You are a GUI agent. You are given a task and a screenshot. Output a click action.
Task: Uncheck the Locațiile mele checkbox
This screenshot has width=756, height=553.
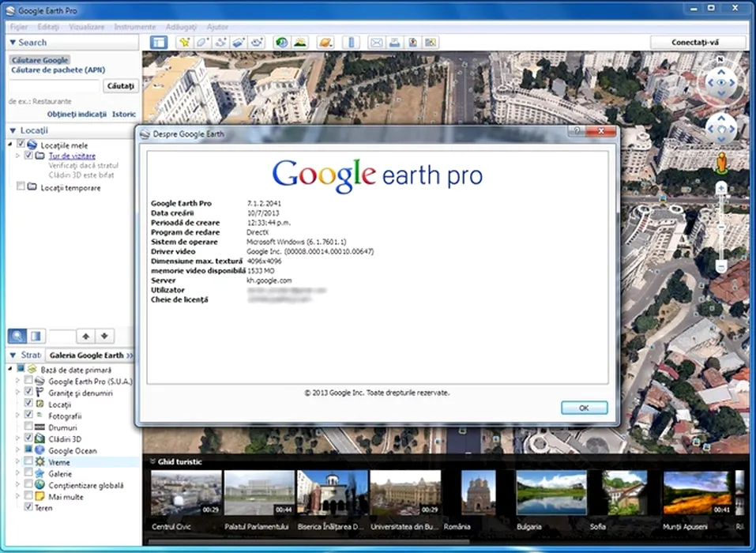[21, 144]
